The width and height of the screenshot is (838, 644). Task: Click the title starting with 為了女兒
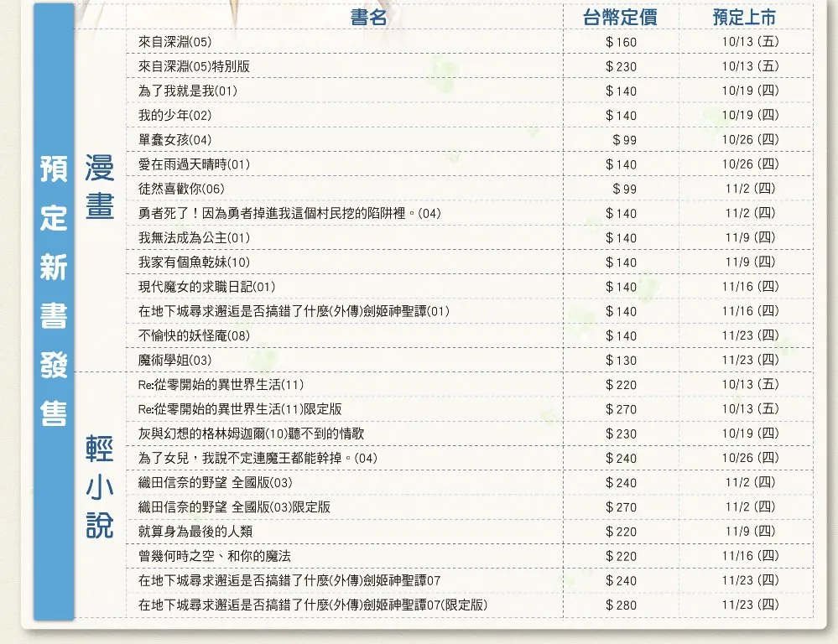point(258,458)
